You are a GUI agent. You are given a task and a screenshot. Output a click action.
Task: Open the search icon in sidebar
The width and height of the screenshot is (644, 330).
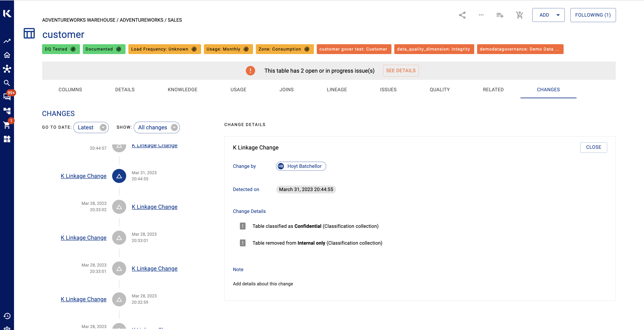(7, 83)
